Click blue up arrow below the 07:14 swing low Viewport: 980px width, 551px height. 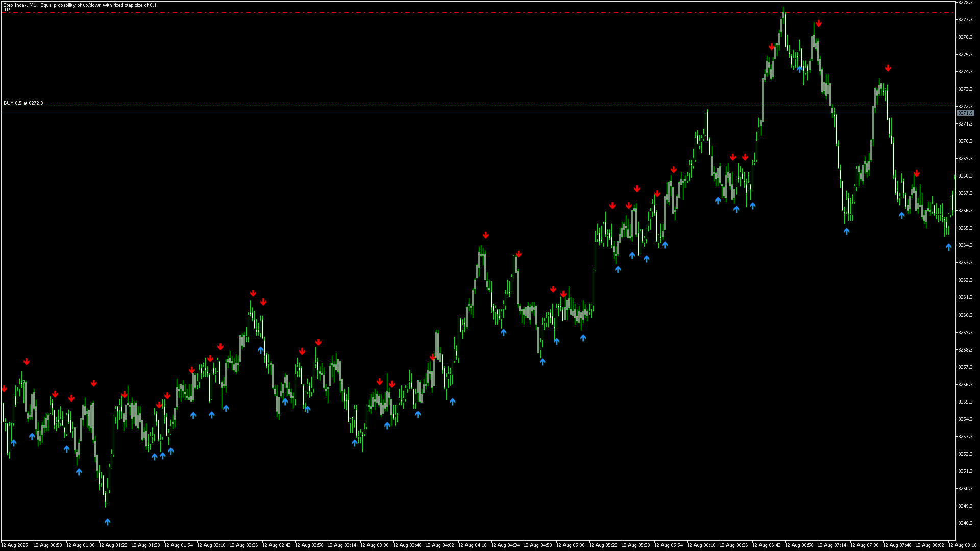point(846,231)
